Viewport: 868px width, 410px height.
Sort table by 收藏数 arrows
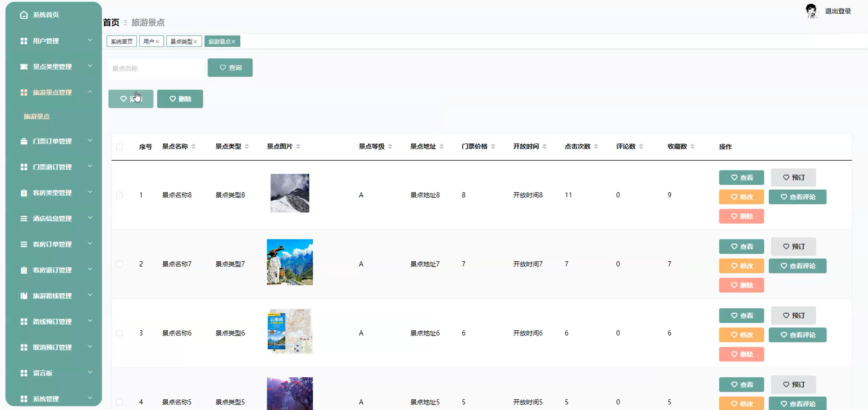(x=692, y=146)
